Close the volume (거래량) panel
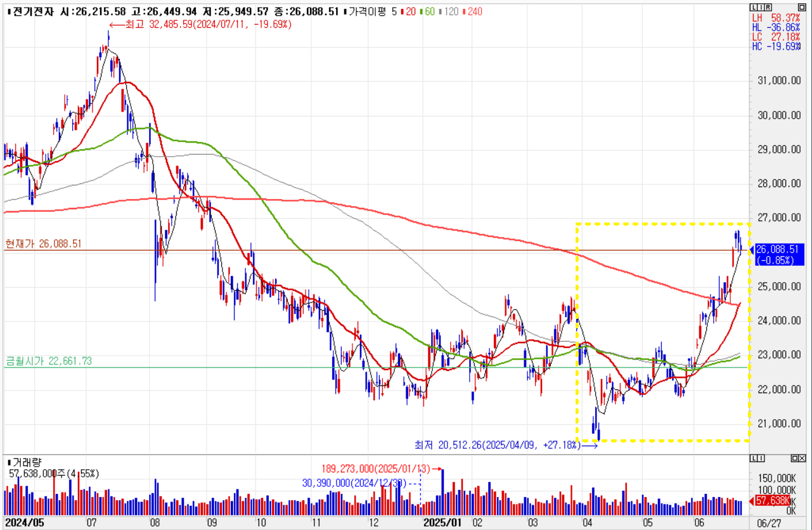Screen dimensions: 812x530 [803, 458]
